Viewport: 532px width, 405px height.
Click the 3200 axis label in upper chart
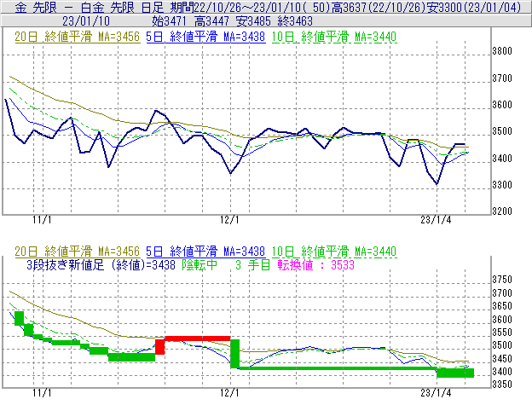[x=502, y=211]
